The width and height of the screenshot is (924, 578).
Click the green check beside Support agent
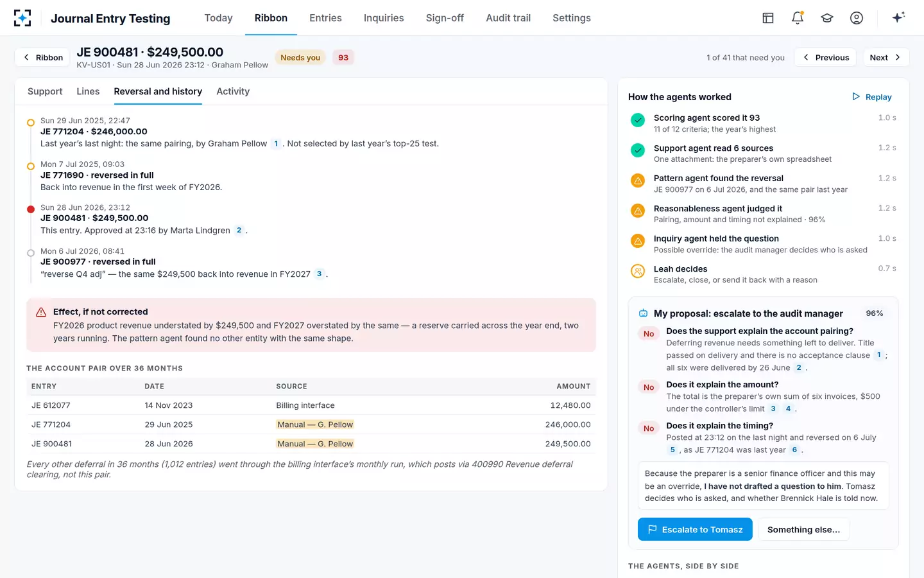[638, 150]
